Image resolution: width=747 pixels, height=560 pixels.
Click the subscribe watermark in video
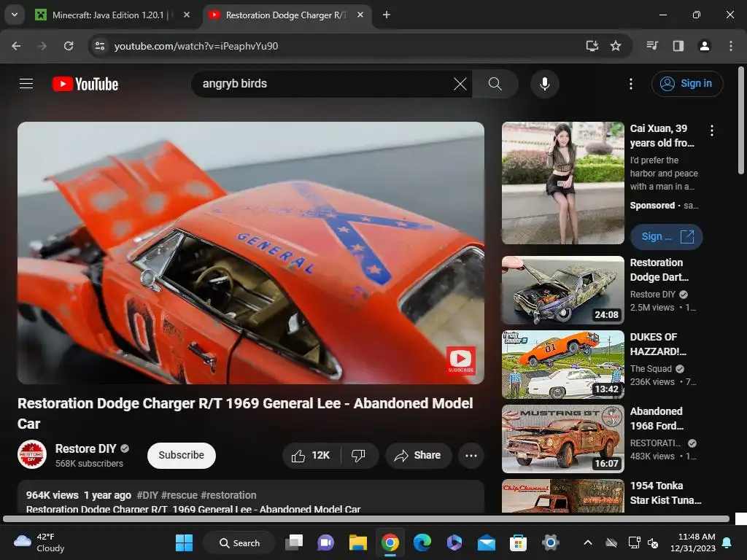461,360
